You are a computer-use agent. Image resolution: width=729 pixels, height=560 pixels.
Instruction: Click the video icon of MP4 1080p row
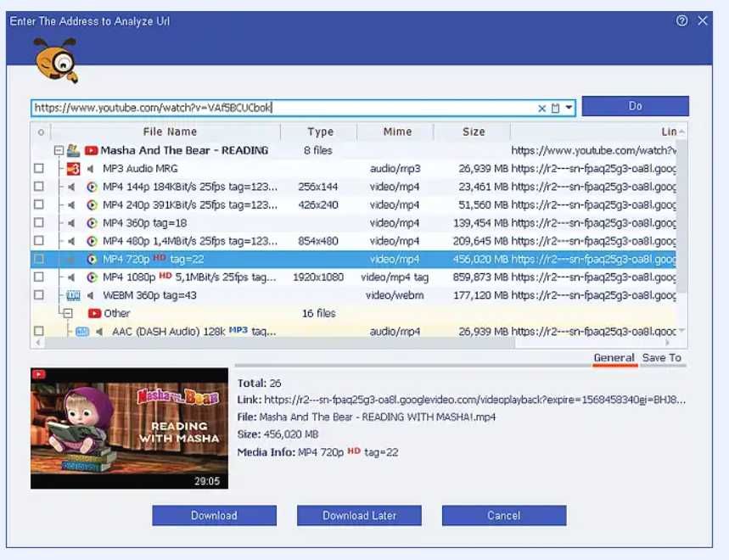tap(92, 277)
